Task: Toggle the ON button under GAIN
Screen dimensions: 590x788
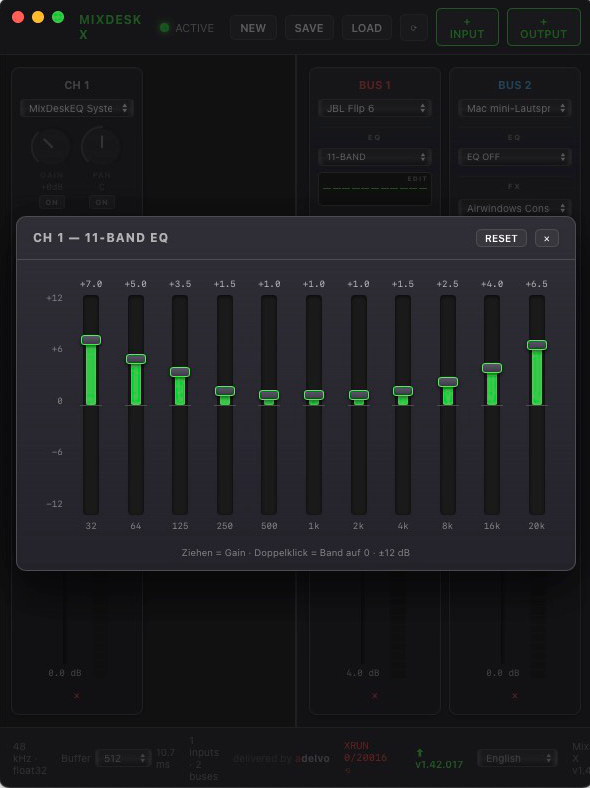Action: coord(52,202)
